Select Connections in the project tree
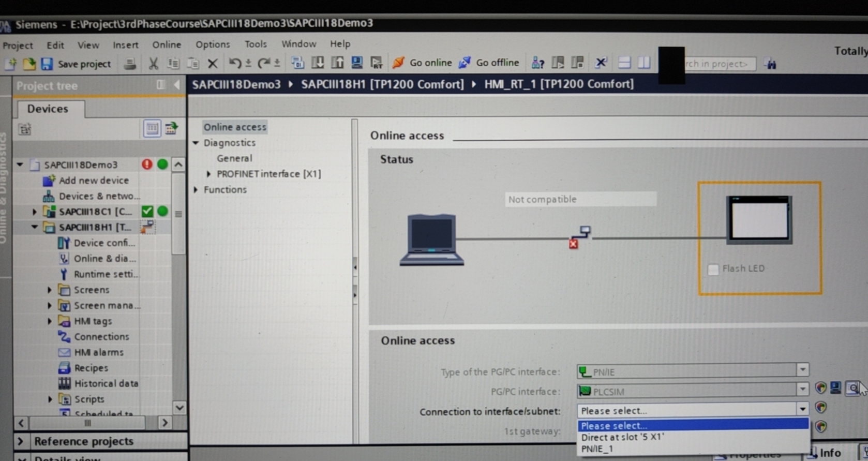Image resolution: width=868 pixels, height=461 pixels. [94, 337]
